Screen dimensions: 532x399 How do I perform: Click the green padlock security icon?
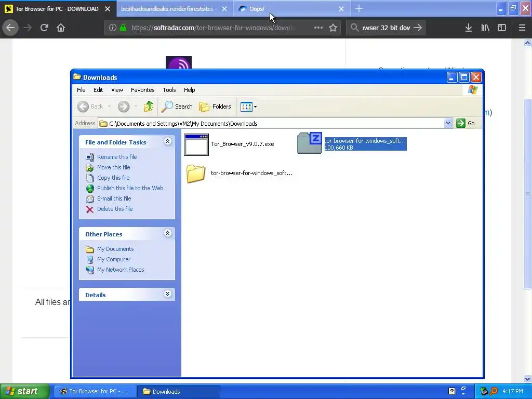[123, 28]
